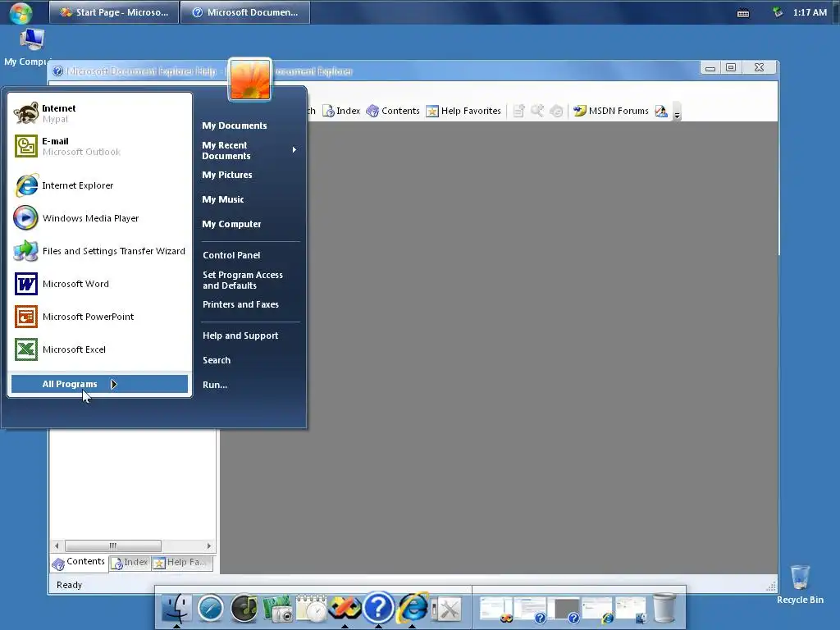
Task: Select Run... from the Start menu
Action: 215,385
